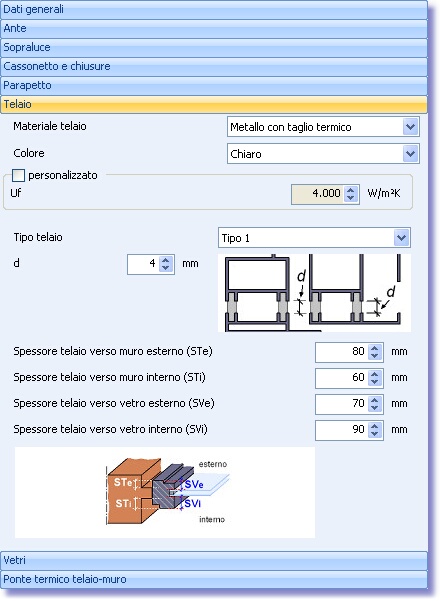Increase SVe thickness with up arrow

pyautogui.click(x=374, y=400)
